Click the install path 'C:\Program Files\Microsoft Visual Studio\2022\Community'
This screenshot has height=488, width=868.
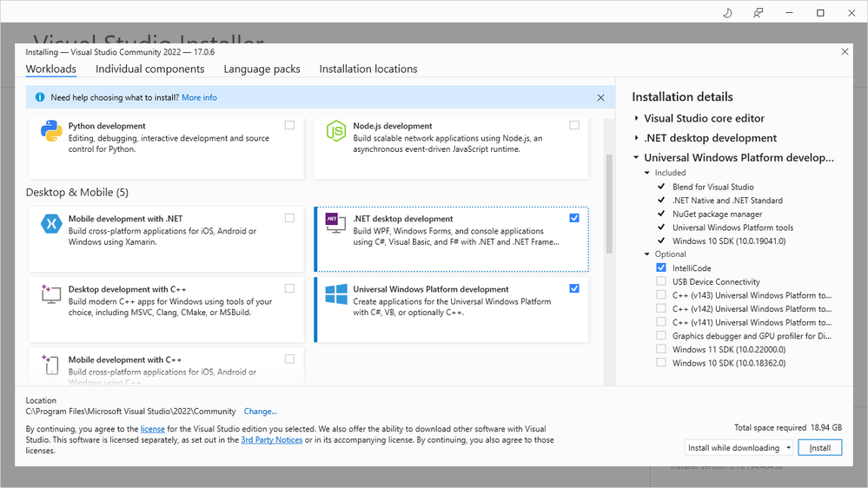(130, 411)
